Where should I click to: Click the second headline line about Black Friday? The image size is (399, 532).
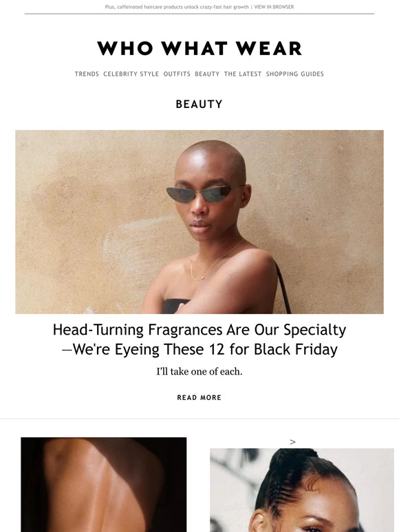coord(199,349)
